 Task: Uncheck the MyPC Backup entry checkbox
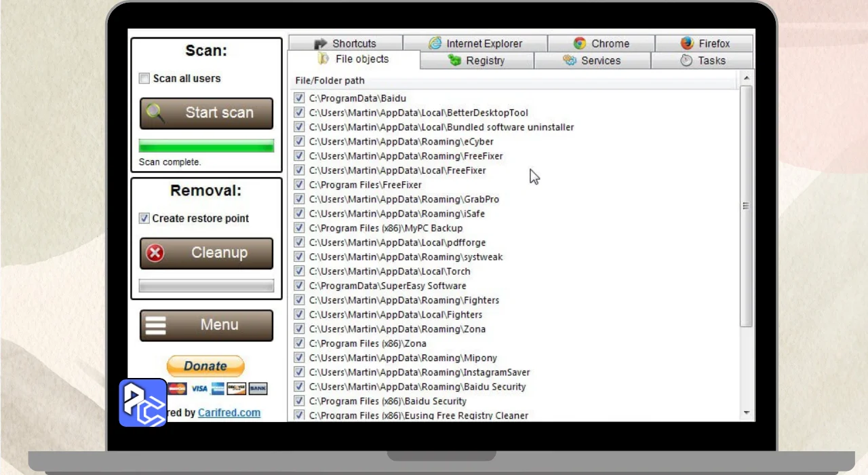[x=299, y=228]
